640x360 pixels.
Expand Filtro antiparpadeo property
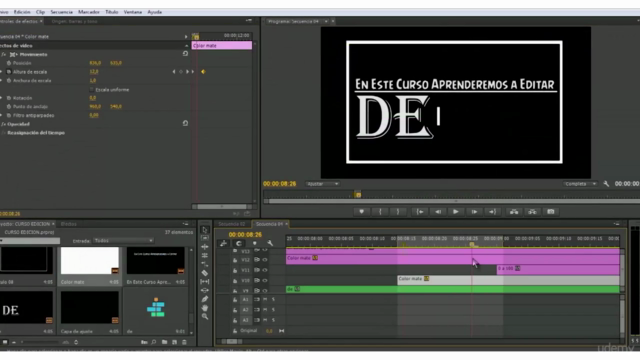coord(1,116)
